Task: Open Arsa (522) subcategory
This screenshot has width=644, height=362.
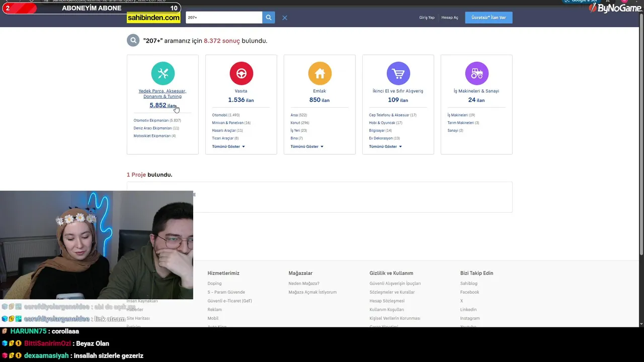Action: 299,115
